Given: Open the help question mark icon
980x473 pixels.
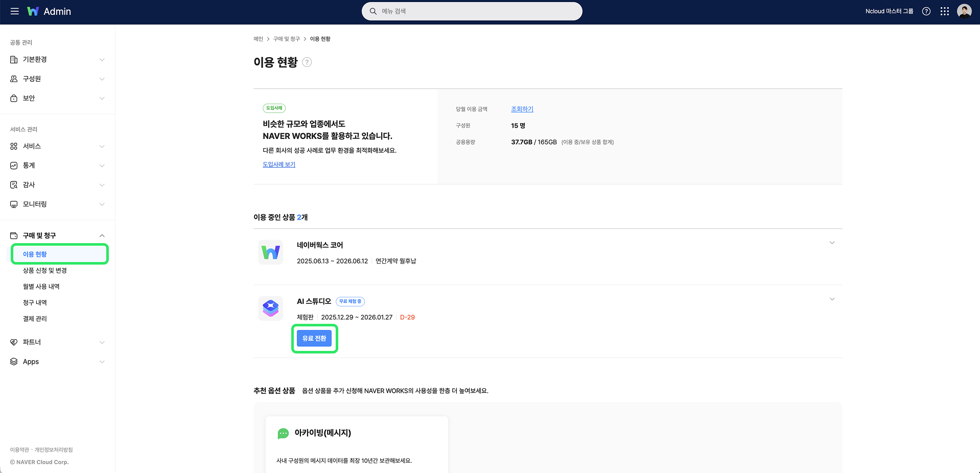Looking at the screenshot, I should click(926, 11).
